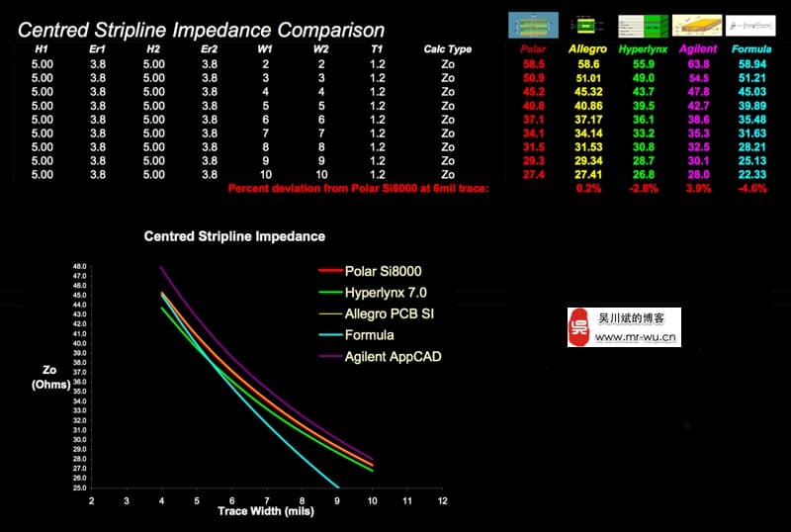Click the Zo (Ohms) axis label
Viewport: 791px width, 532px height.
tap(50, 377)
